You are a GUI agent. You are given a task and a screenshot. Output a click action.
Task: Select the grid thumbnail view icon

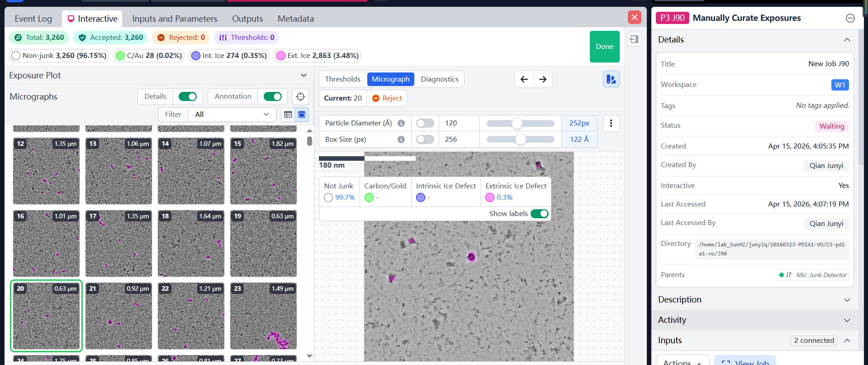pyautogui.click(x=302, y=115)
